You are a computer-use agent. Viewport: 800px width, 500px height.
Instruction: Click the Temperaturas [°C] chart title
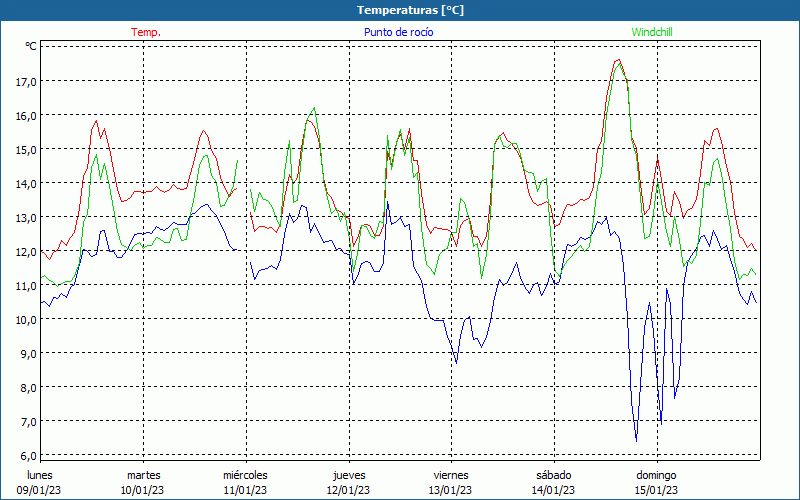coord(410,10)
